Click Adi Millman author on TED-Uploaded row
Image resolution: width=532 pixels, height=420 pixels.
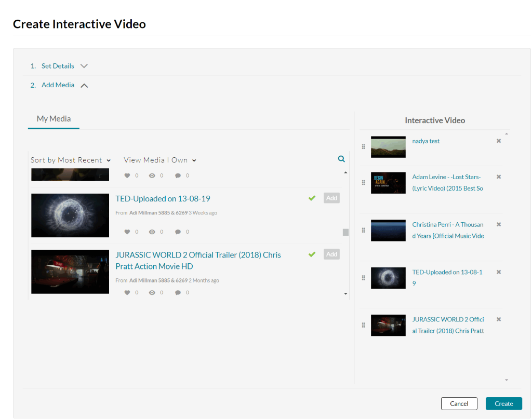pyautogui.click(x=158, y=213)
